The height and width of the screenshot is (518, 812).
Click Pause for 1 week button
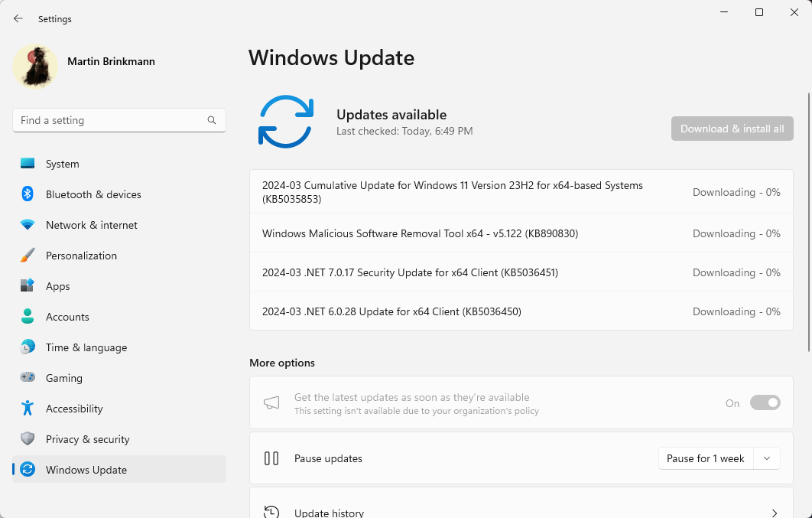point(705,458)
